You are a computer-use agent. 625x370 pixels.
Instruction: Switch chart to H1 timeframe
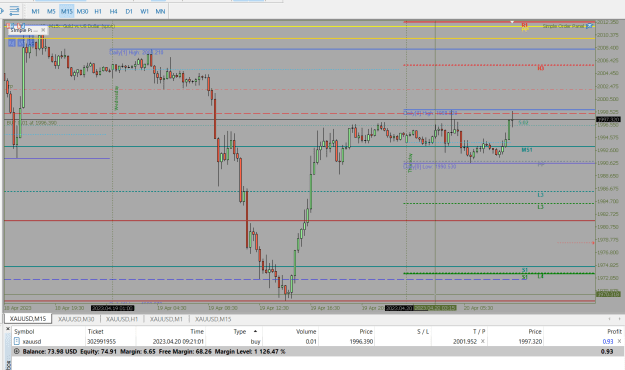(98, 12)
